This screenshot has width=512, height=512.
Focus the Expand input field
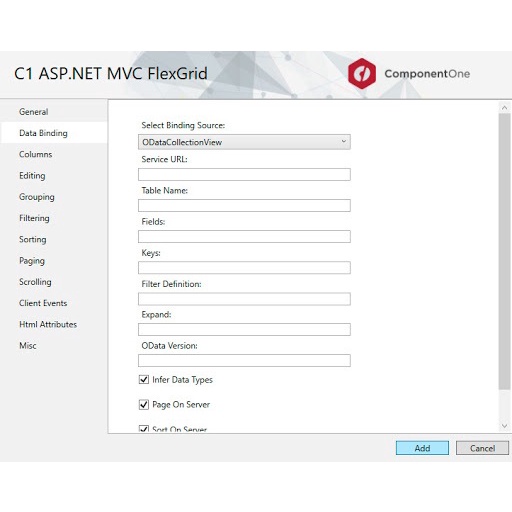tap(244, 330)
